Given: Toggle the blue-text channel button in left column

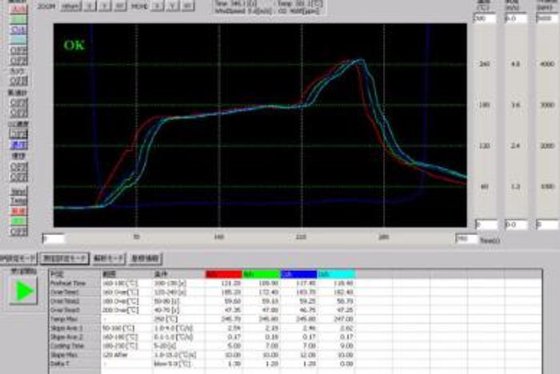Looking at the screenshot, I should (x=18, y=30).
